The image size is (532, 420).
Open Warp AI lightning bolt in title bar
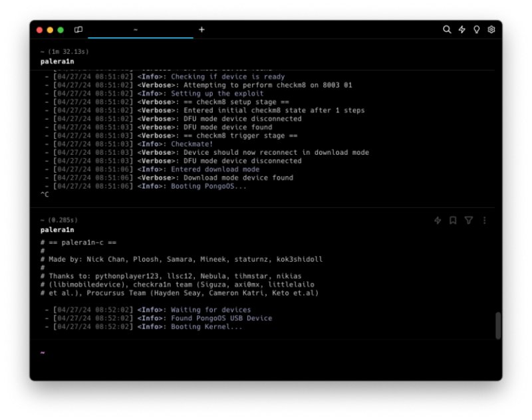[x=462, y=30]
